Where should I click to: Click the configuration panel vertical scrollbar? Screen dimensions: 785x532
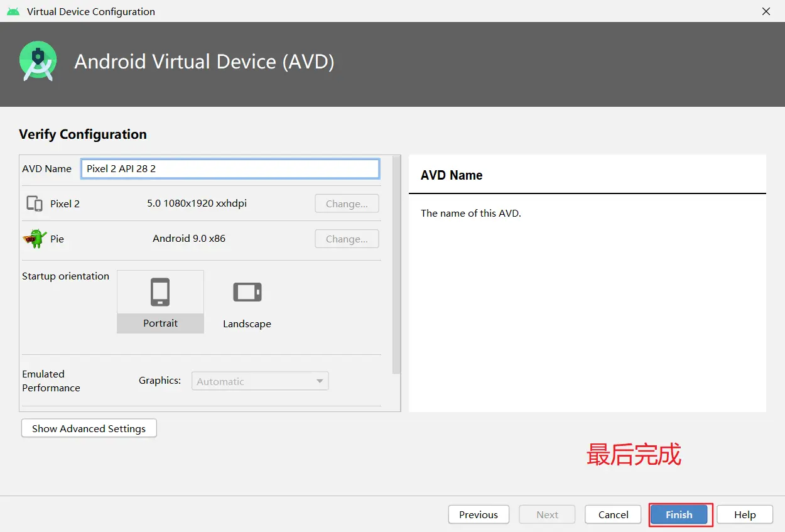[x=396, y=265]
